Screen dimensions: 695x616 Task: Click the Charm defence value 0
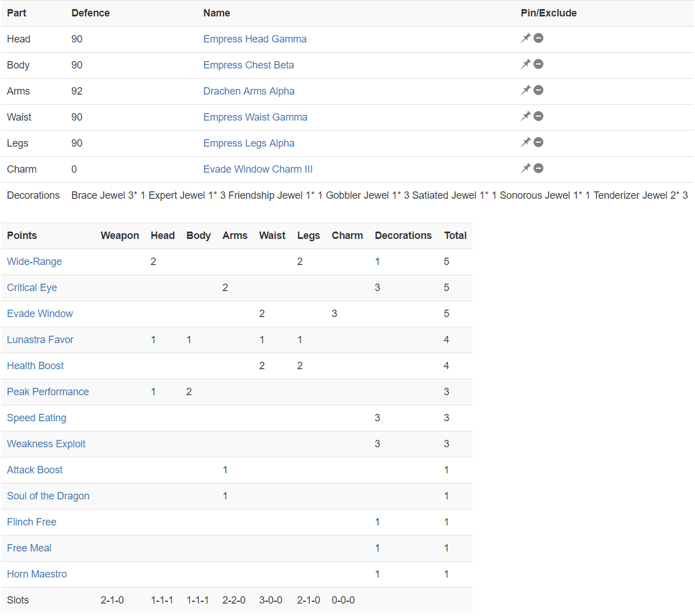tap(74, 169)
